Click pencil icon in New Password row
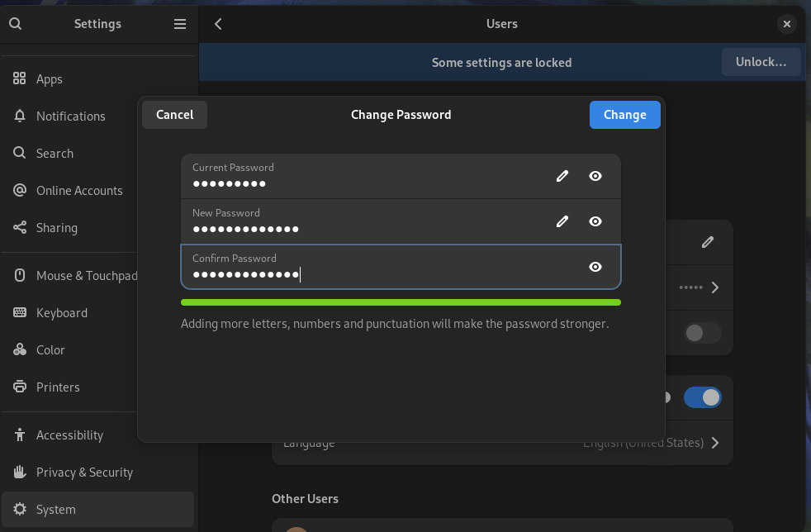 (562, 221)
